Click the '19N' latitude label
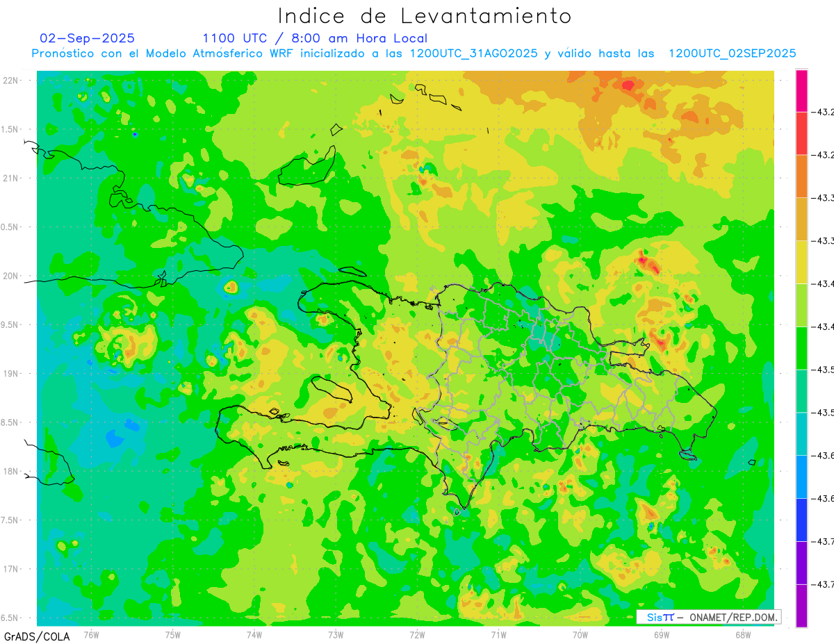 pyautogui.click(x=10, y=374)
